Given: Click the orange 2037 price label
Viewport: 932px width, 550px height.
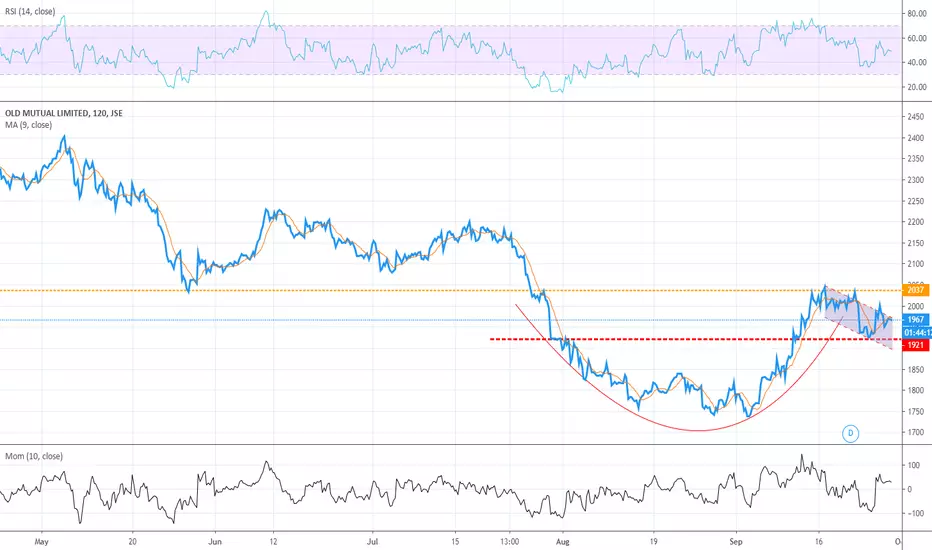Looking at the screenshot, I should point(915,290).
